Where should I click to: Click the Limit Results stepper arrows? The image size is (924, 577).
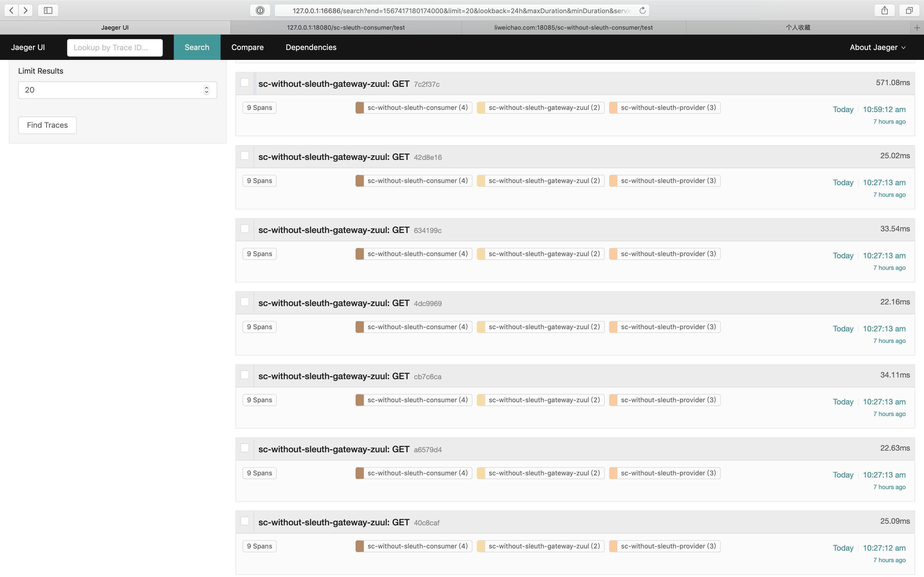click(x=207, y=90)
